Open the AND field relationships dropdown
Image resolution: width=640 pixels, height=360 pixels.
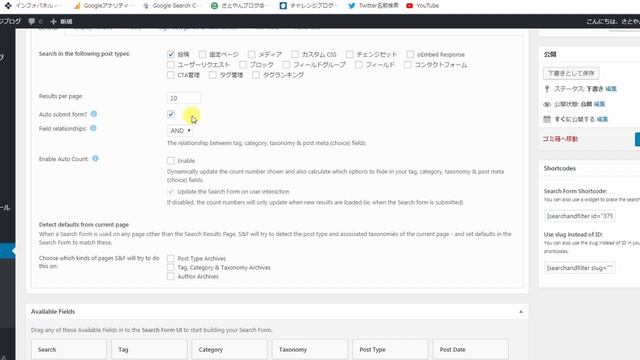180,131
